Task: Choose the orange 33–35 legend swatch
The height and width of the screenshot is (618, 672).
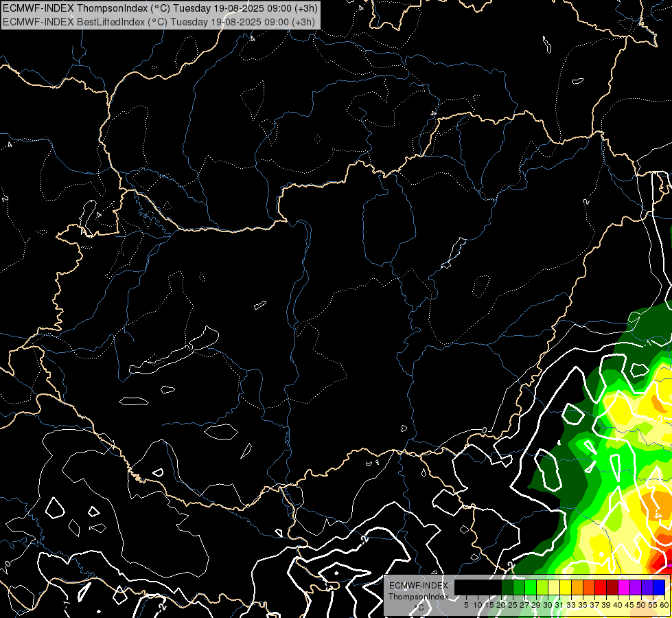Action: 577,588
